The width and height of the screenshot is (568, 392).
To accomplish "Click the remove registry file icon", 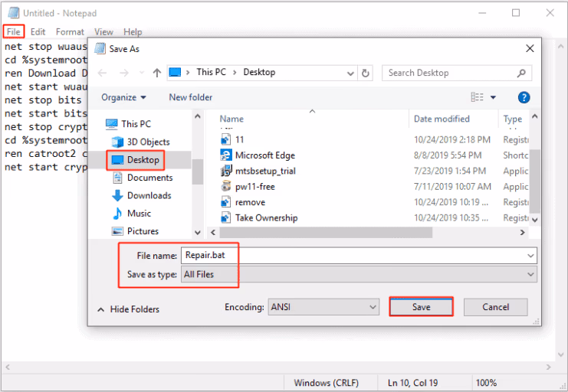I will [x=226, y=202].
